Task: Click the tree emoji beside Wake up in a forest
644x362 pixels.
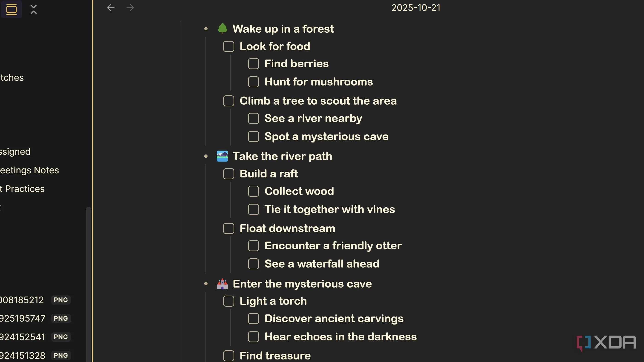Action: (222, 29)
